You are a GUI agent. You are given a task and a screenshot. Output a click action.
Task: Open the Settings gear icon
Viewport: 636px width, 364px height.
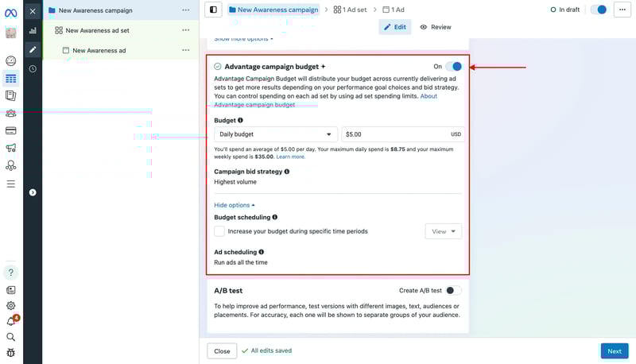coord(11,306)
